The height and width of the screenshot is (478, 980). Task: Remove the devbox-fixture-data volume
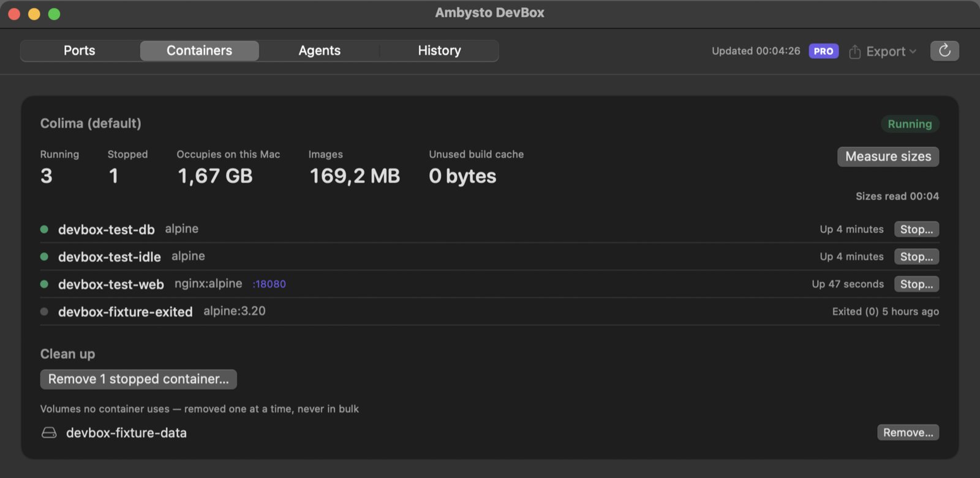coord(908,433)
